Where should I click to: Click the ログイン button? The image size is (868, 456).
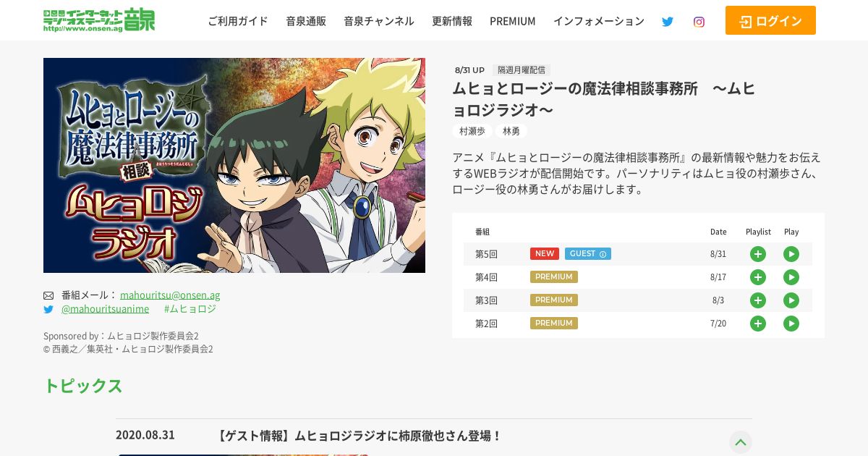coord(770,20)
